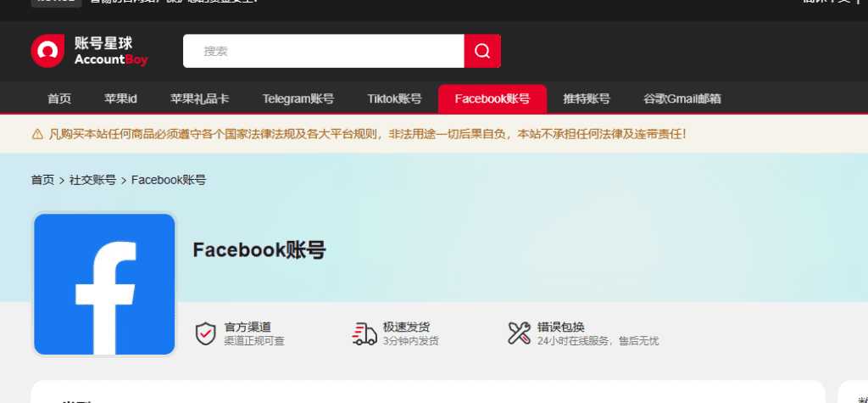The image size is (868, 403).
Task: Open the 苹果礼品卡 navigation tab
Action: (x=199, y=99)
